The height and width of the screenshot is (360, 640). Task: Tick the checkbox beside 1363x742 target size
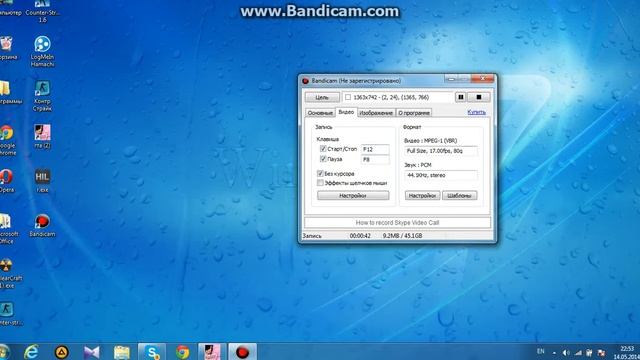click(348, 97)
